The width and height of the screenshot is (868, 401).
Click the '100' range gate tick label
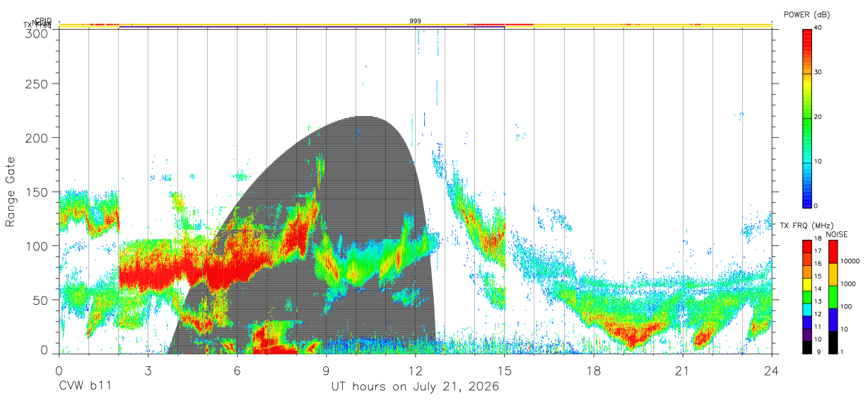[x=38, y=245]
